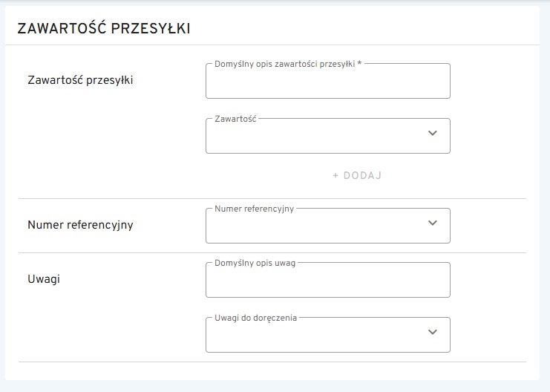Click the chevron arrow in Zawartość field
This screenshot has height=392, width=550.
tap(433, 134)
